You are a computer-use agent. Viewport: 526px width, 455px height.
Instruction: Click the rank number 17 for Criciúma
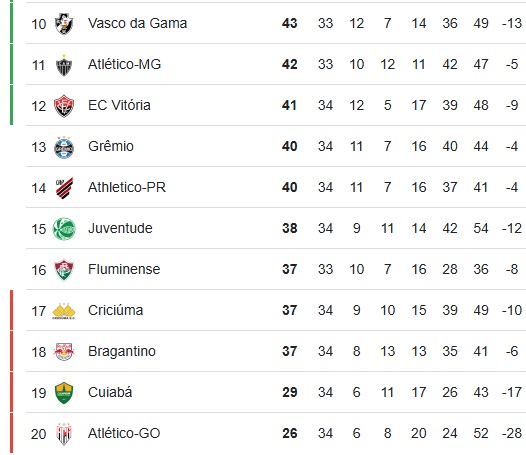tap(38, 311)
